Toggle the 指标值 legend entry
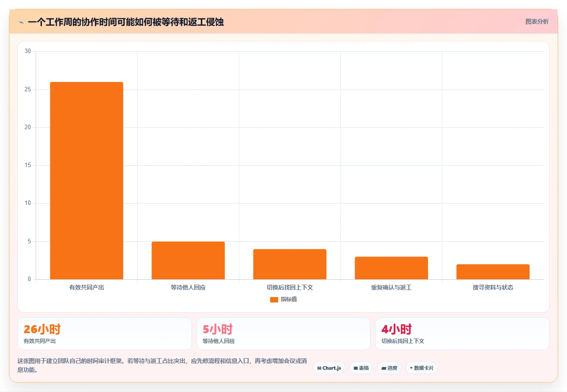 click(x=283, y=299)
